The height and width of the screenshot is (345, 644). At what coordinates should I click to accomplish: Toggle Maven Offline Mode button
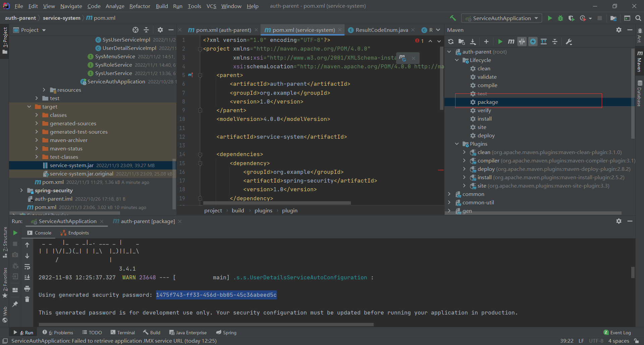click(522, 42)
